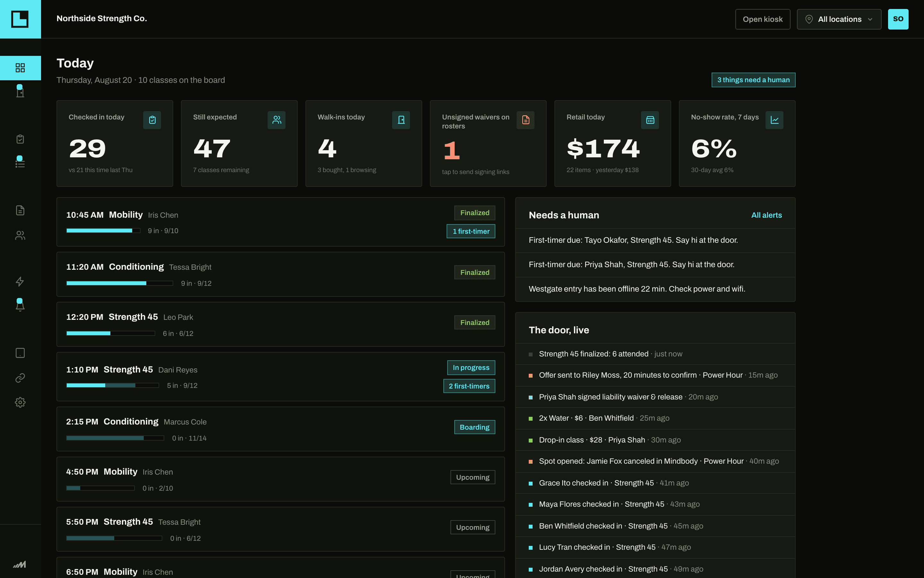This screenshot has height=578, width=924.
Task: Open the bell alerts icon in sidebar
Action: [20, 305]
